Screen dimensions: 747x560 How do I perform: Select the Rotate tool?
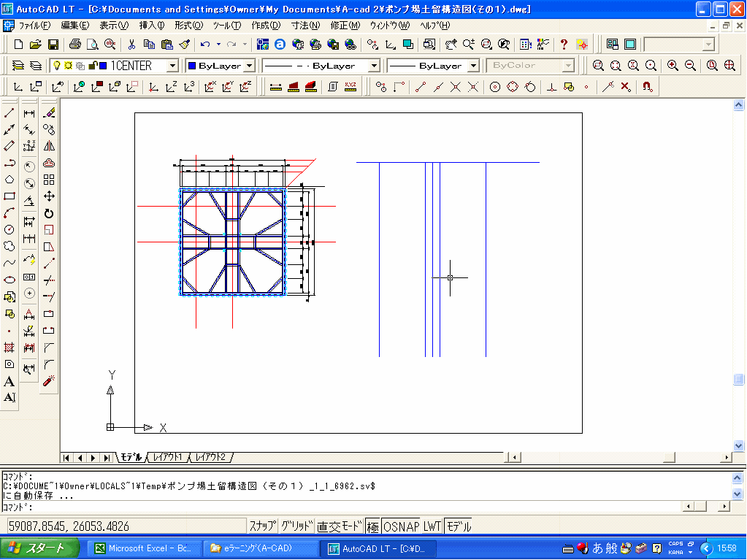(49, 213)
